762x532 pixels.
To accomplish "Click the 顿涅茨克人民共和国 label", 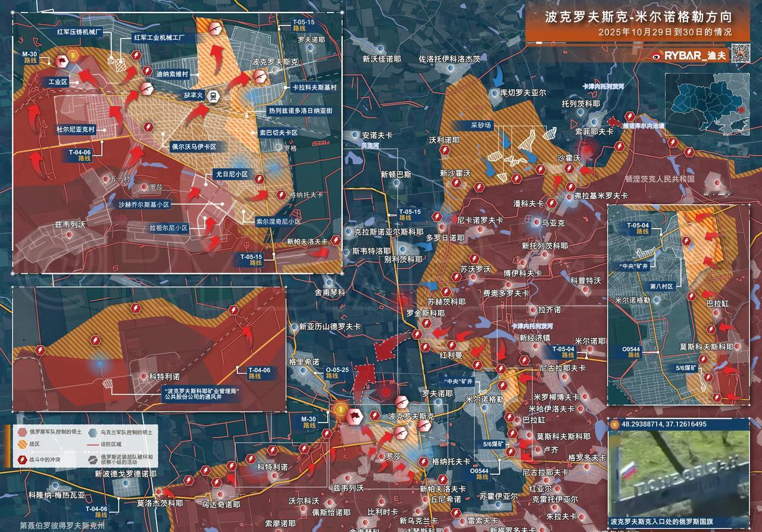I will coord(660,179).
